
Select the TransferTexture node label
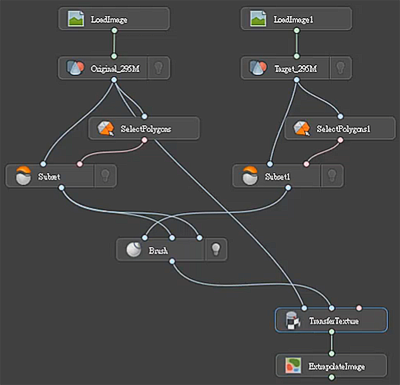click(x=334, y=321)
